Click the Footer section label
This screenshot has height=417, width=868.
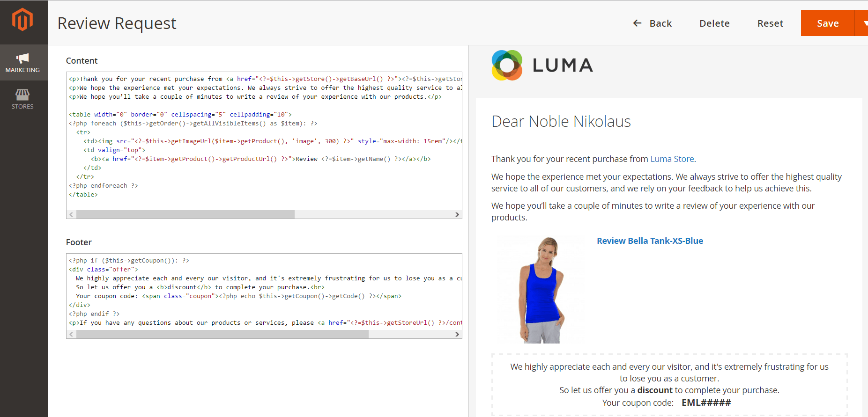click(x=79, y=242)
